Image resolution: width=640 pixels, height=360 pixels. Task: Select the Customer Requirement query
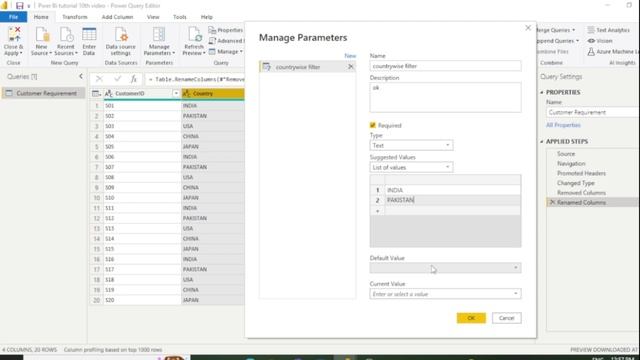tap(43, 93)
